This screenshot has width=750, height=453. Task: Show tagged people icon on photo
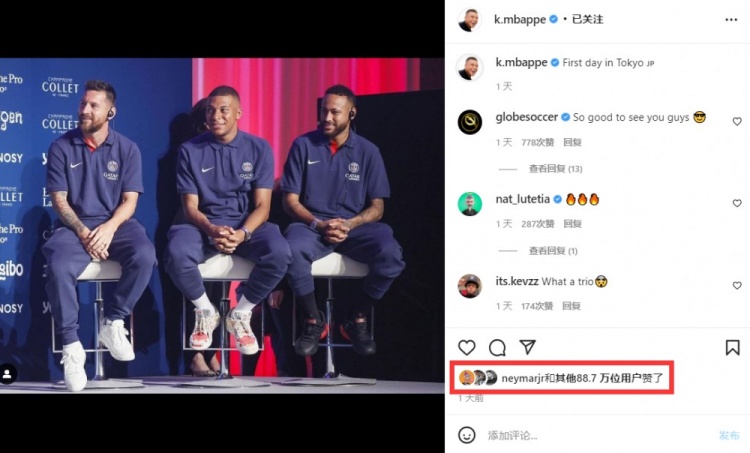[8, 374]
